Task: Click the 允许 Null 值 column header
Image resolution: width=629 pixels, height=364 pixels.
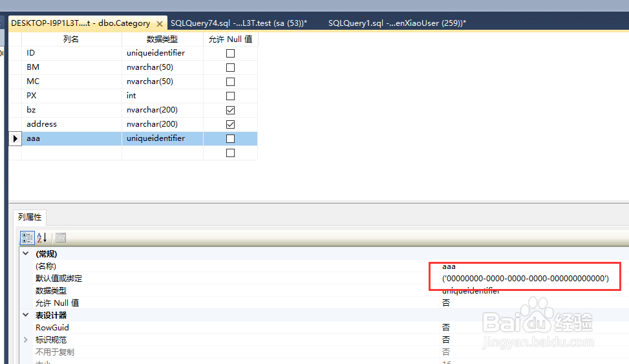Action: (230, 39)
